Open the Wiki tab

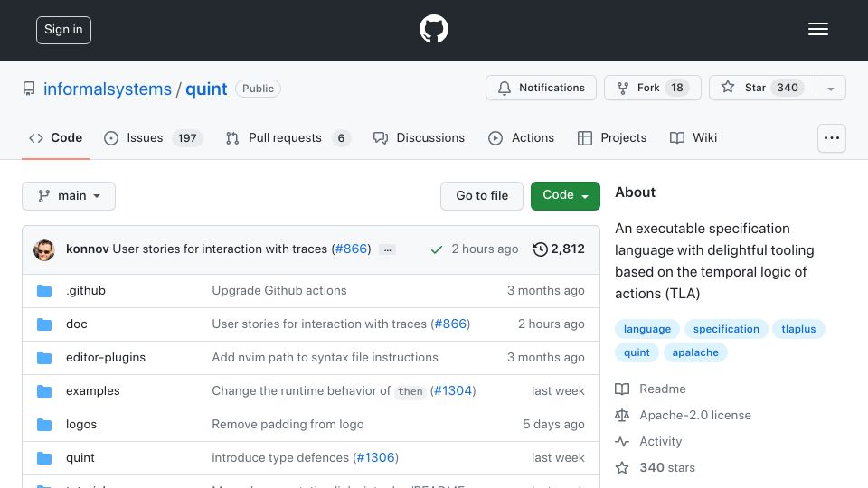point(693,137)
